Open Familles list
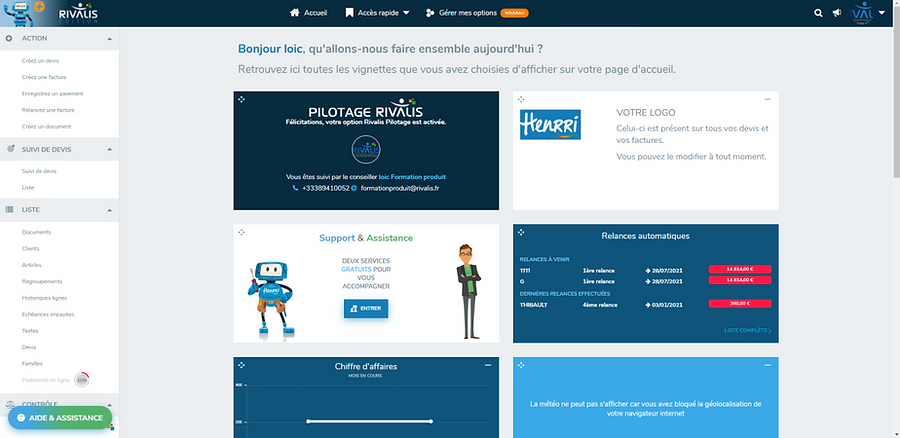 click(x=32, y=364)
